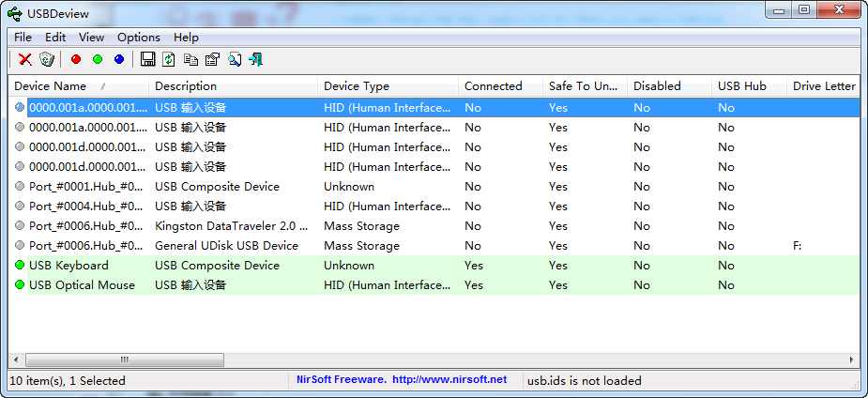Click the Exit door icon
The image size is (868, 398).
[255, 60]
